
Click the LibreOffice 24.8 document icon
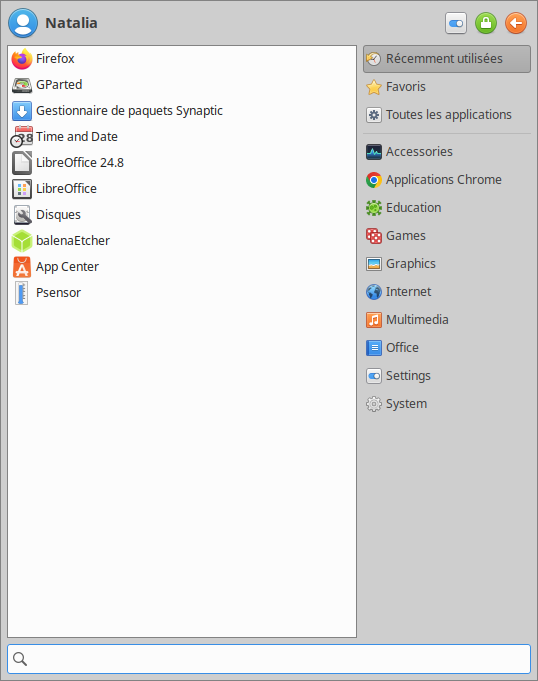click(x=22, y=163)
